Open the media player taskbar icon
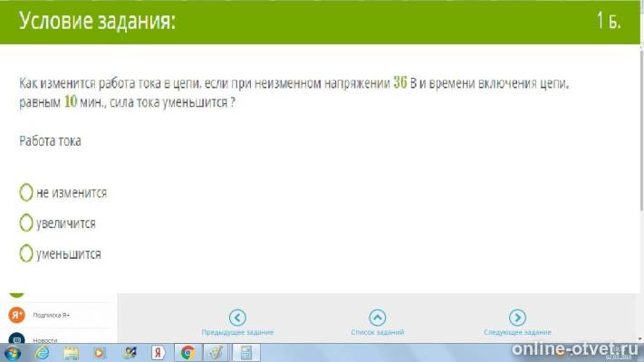 coord(100,353)
